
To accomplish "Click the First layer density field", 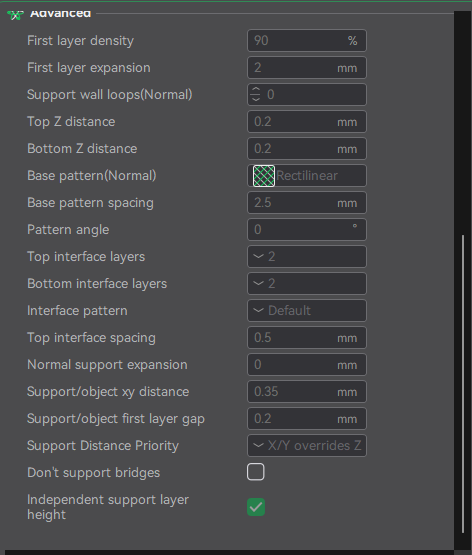I will [307, 40].
